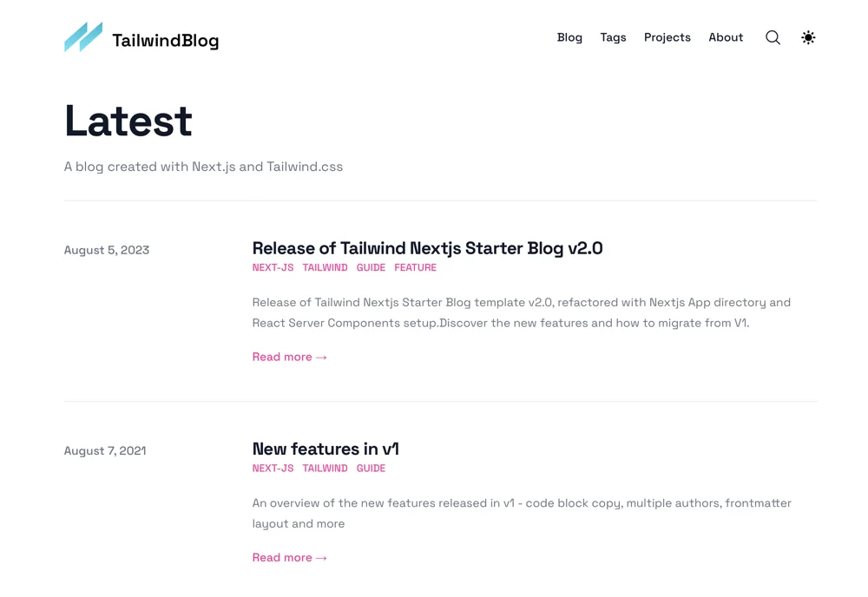
Task: Click summary text starting 'An overview of the new features'
Action: pyautogui.click(x=522, y=514)
